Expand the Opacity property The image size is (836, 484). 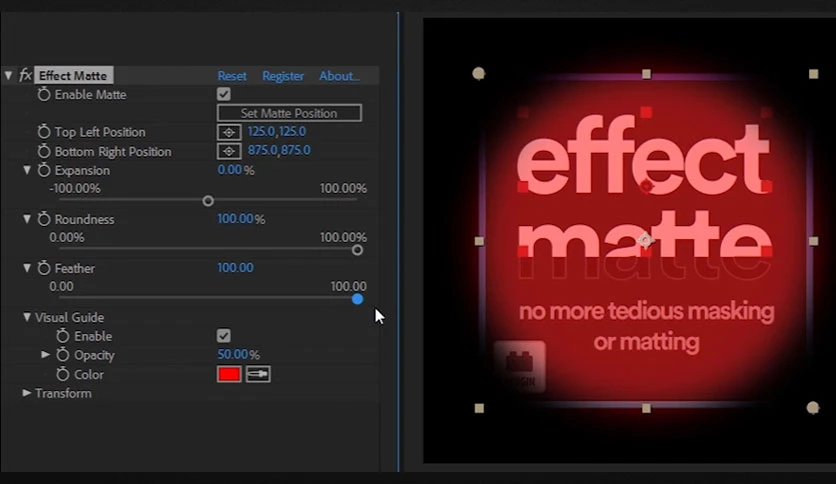point(46,354)
